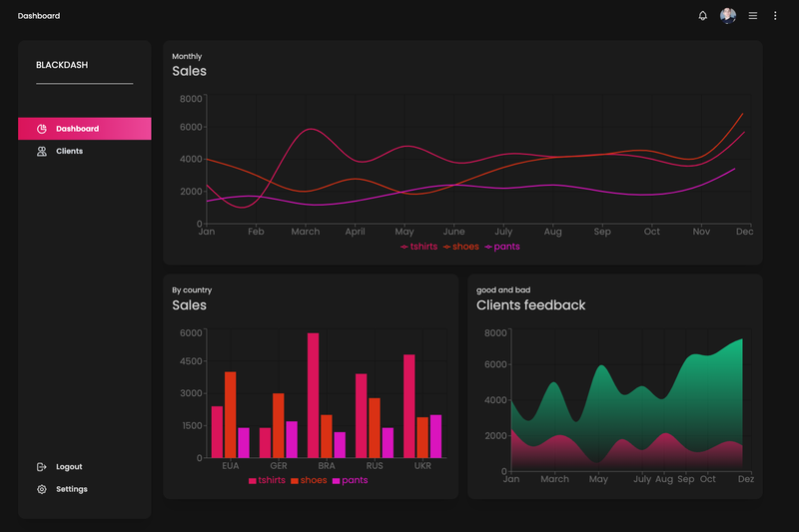
Task: Select the Dashboard menu item
Action: (85, 129)
